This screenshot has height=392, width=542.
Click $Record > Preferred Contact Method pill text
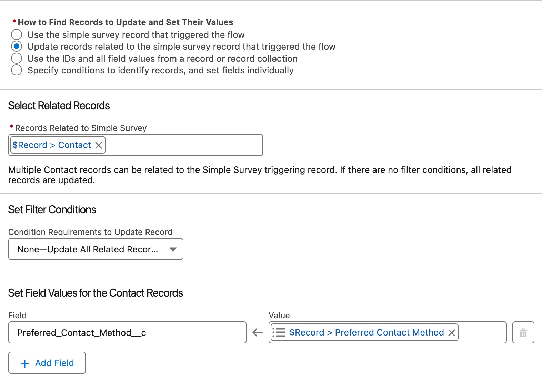pos(367,332)
